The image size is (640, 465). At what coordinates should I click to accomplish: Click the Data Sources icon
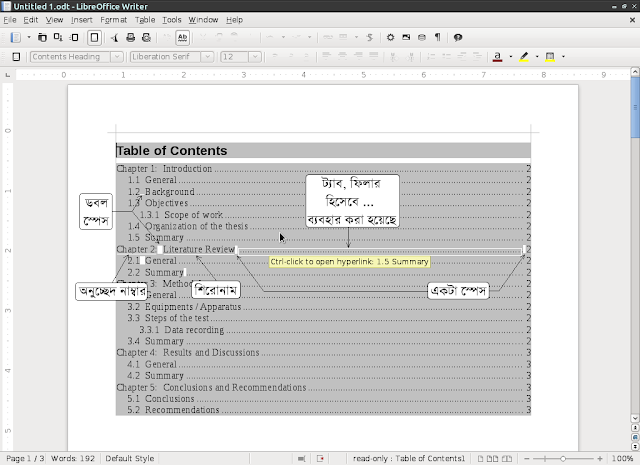[422, 38]
